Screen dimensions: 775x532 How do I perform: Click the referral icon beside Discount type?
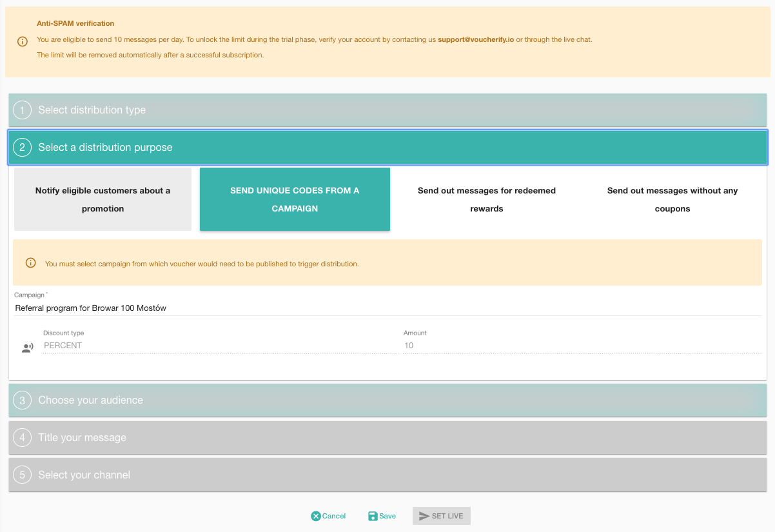pyautogui.click(x=27, y=348)
